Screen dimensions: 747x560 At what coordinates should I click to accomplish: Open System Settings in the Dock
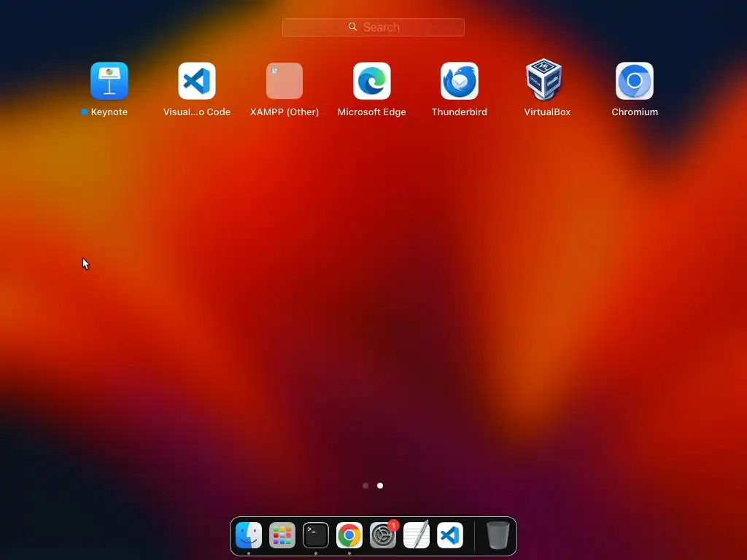click(383, 535)
